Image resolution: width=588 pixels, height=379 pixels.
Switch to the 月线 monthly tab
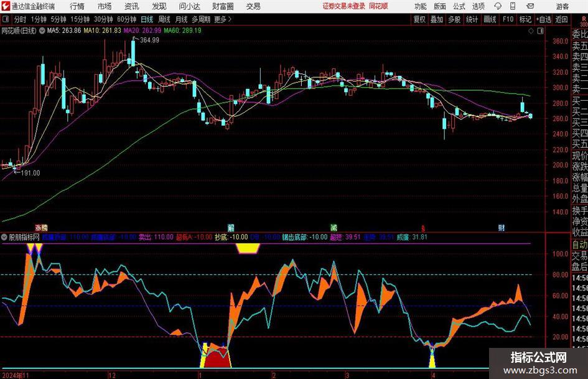[181, 19]
